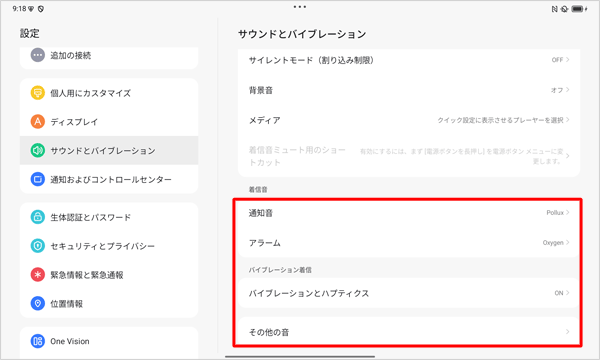The width and height of the screenshot is (600, 360).
Task: Tap the three-dot handle at top center
Action: 300,7
